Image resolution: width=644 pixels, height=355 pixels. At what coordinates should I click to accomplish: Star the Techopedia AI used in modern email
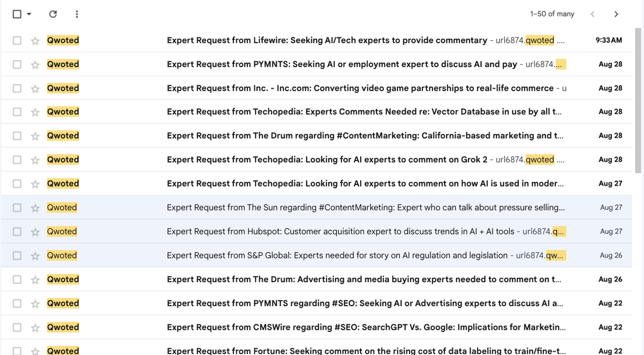tap(35, 183)
